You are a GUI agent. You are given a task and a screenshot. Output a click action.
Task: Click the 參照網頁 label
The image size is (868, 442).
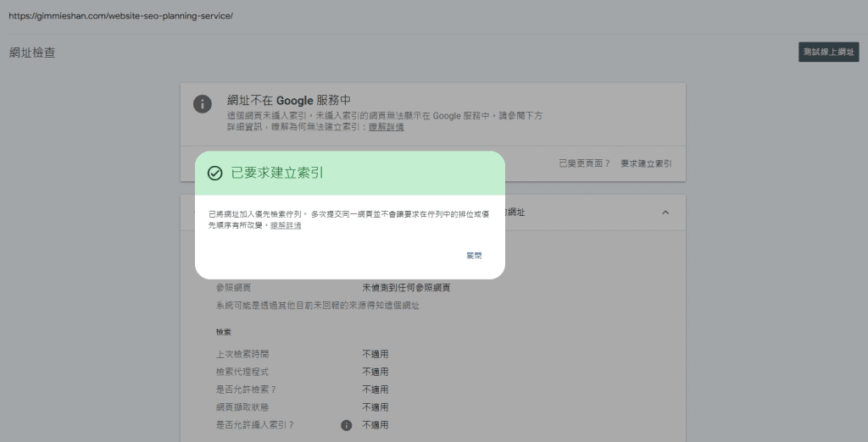(233, 288)
